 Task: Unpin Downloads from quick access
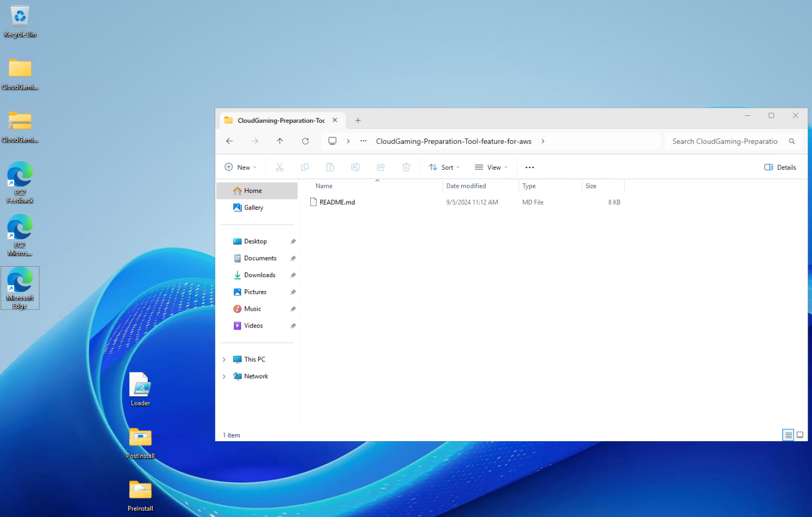pyautogui.click(x=293, y=275)
